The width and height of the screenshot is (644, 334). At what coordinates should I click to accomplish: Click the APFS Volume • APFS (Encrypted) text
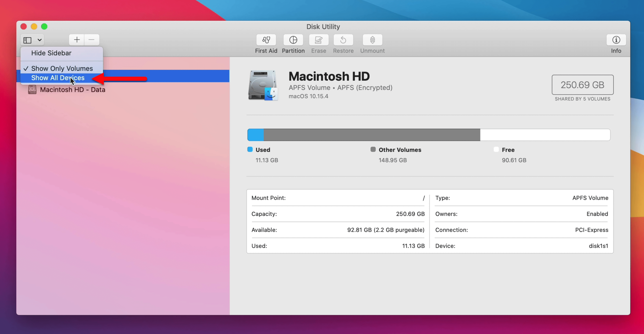tap(340, 88)
